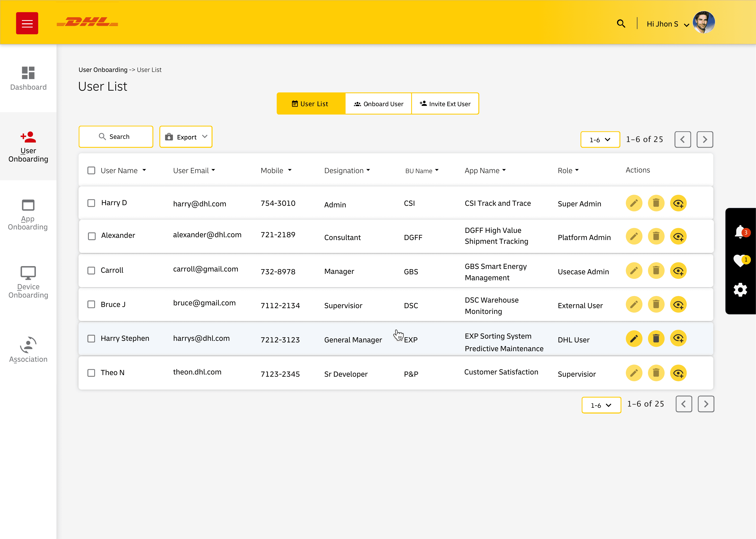Toggle the select-all checkbox in header

(x=91, y=170)
